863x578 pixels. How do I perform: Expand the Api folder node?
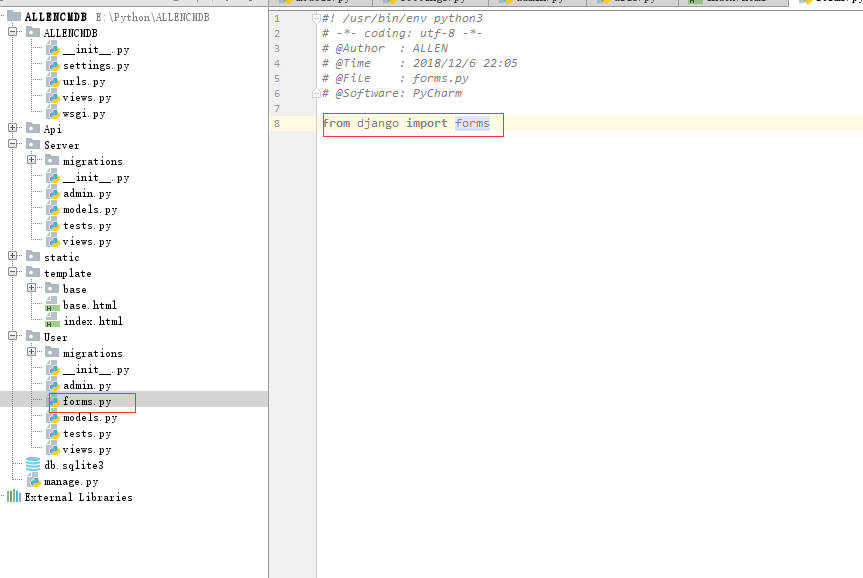pos(12,128)
